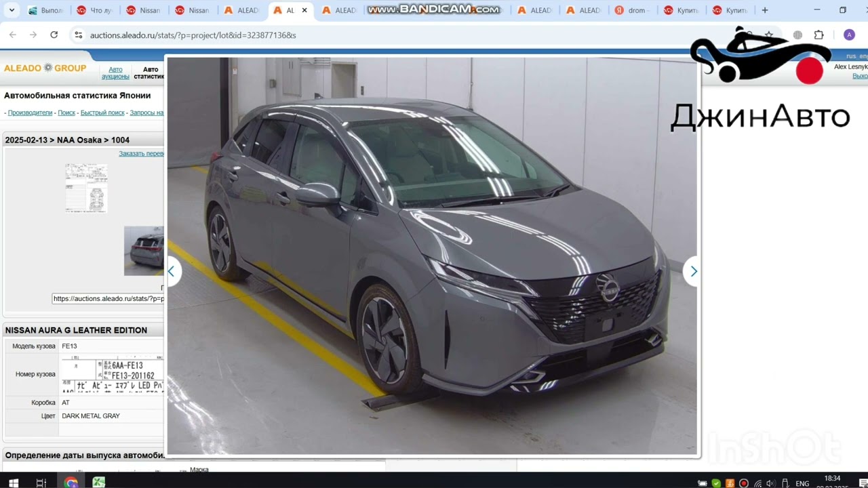Image resolution: width=868 pixels, height=488 pixels.
Task: Click the 'Выход' logout link
Action: 860,76
